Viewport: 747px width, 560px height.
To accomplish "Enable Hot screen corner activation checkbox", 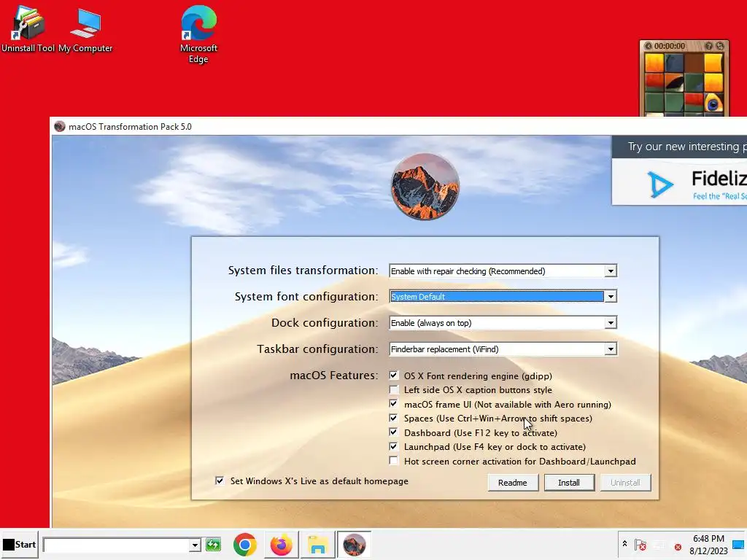I will pyautogui.click(x=393, y=461).
